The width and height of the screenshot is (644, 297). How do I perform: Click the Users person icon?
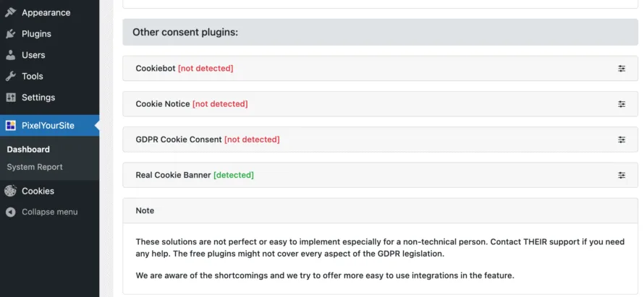click(10, 55)
